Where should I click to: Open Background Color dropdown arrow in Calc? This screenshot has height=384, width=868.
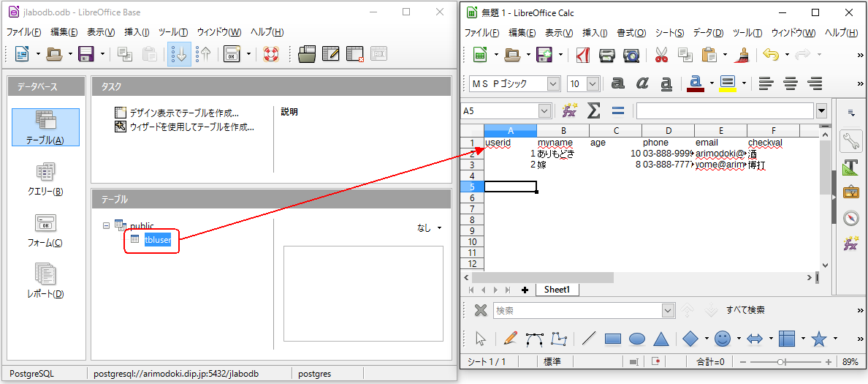point(744,83)
